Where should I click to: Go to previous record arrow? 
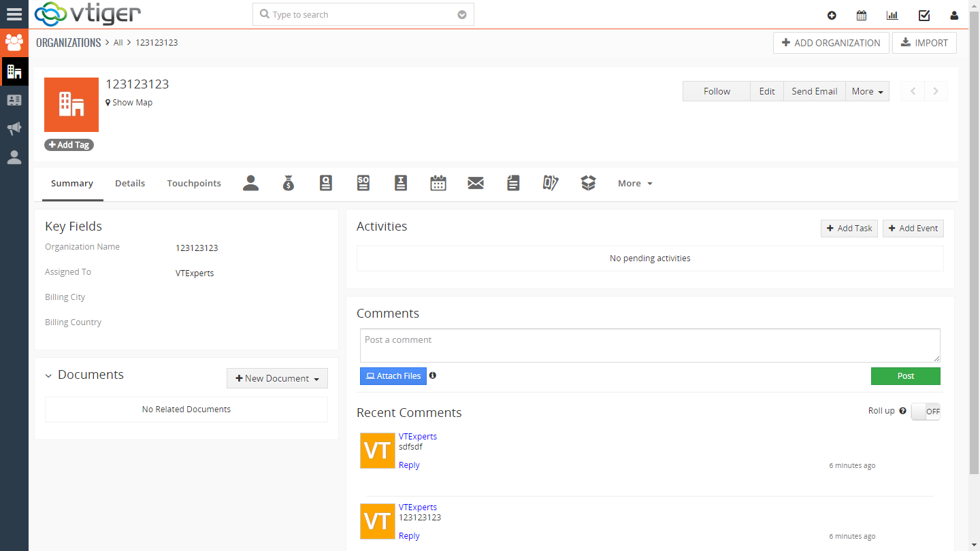tap(913, 91)
